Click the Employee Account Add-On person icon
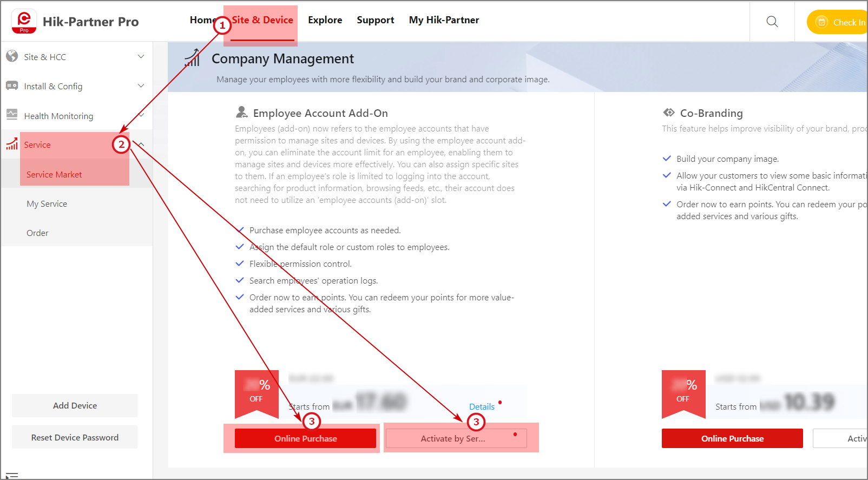This screenshot has width=868, height=480. [242, 112]
